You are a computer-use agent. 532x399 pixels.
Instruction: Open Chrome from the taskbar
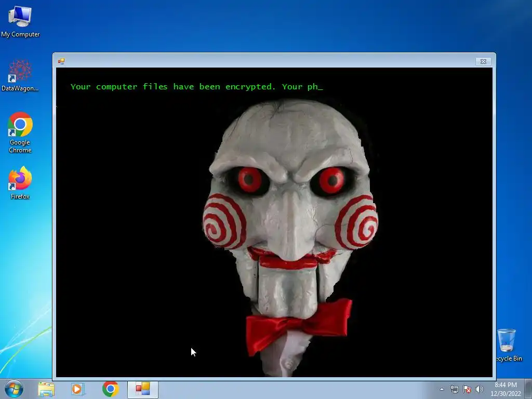pyautogui.click(x=110, y=389)
